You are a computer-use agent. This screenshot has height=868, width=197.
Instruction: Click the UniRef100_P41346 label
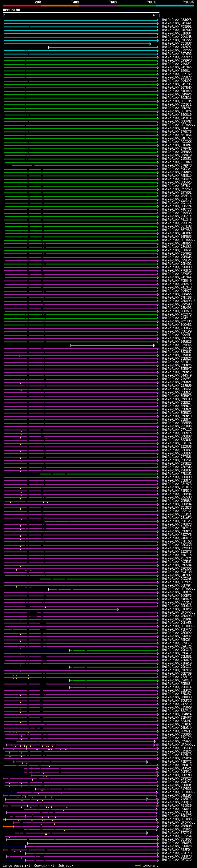[x=176, y=220]
